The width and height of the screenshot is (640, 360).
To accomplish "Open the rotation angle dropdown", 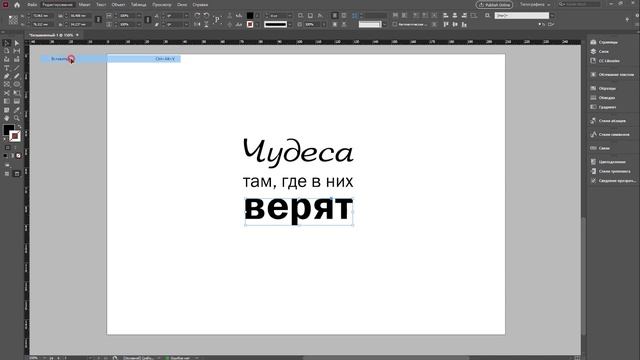I will click(x=187, y=16).
